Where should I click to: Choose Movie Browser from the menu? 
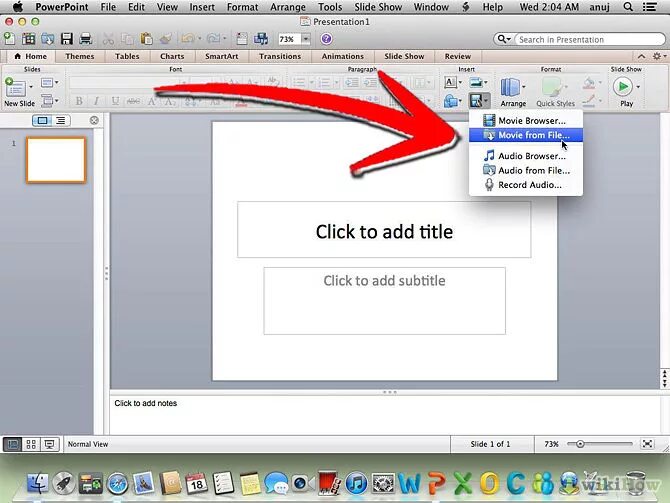pyautogui.click(x=526, y=121)
